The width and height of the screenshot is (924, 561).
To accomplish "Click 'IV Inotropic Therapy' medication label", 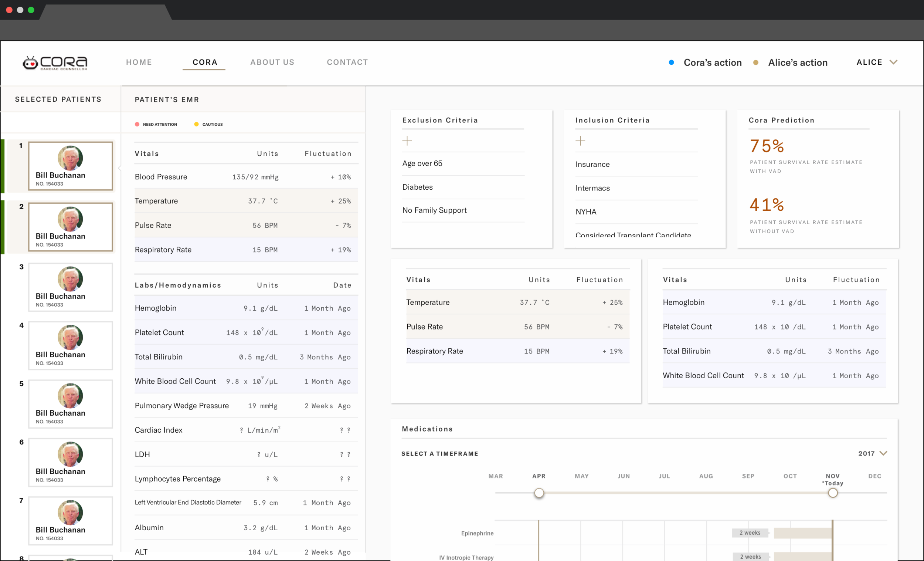I will point(466,557).
